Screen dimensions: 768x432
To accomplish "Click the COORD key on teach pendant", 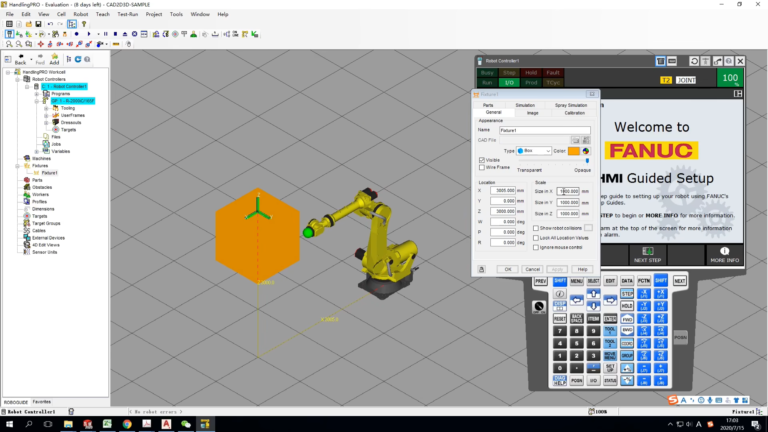I will [627, 343].
